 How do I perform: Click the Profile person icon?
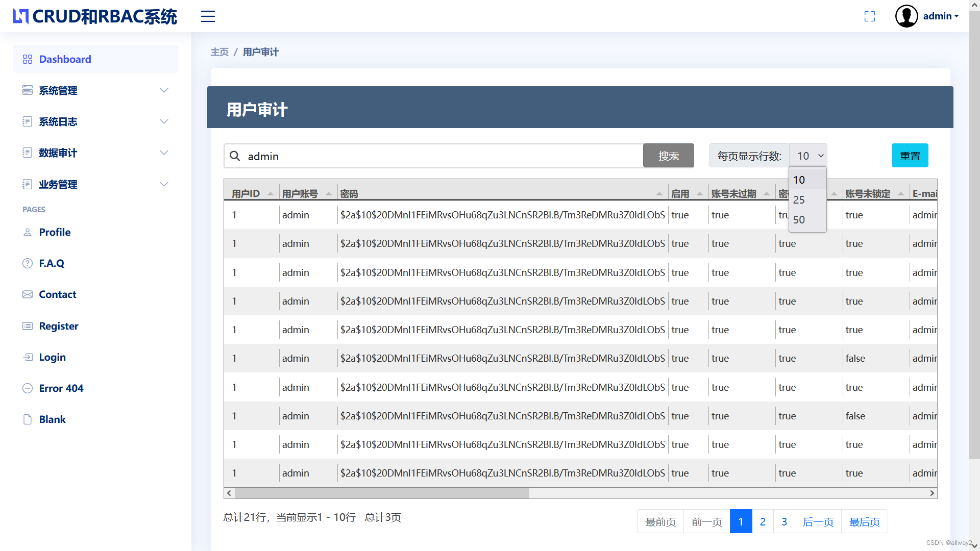pyautogui.click(x=27, y=232)
